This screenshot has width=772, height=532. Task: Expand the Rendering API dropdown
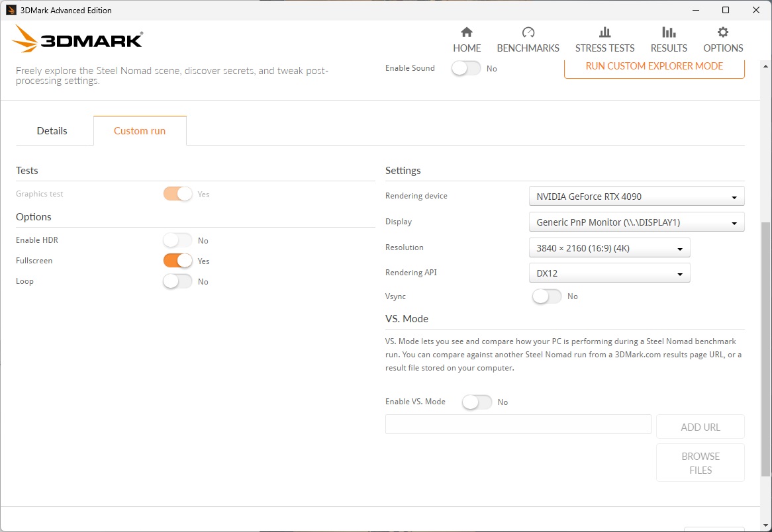coord(610,273)
